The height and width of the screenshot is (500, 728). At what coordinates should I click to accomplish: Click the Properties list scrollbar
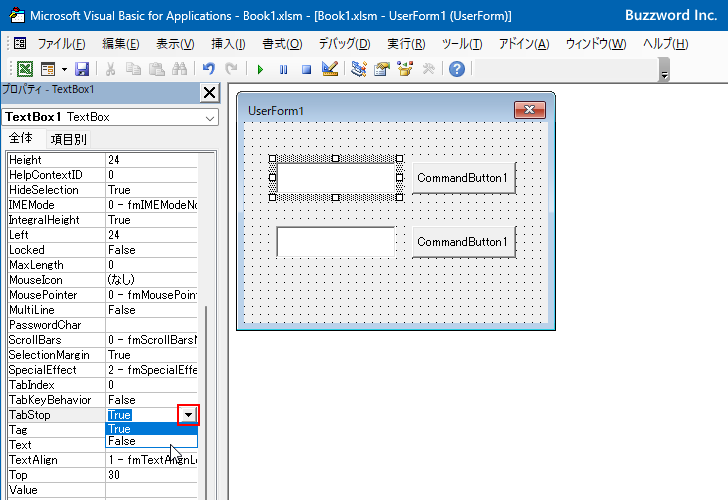tap(206, 402)
